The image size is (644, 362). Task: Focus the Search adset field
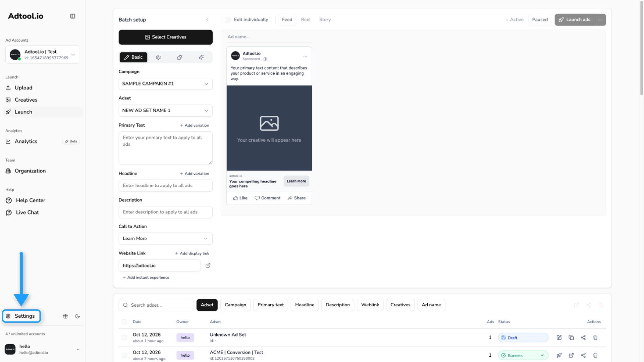tap(156, 305)
